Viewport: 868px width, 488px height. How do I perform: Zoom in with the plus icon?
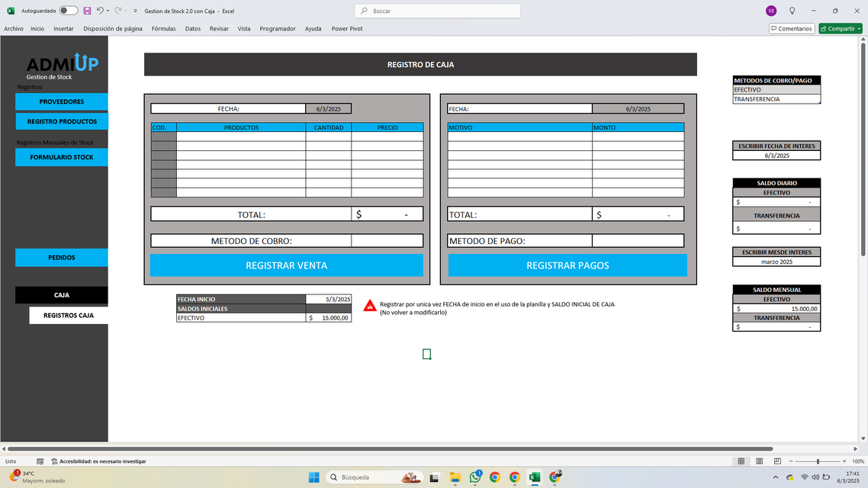[844, 461]
